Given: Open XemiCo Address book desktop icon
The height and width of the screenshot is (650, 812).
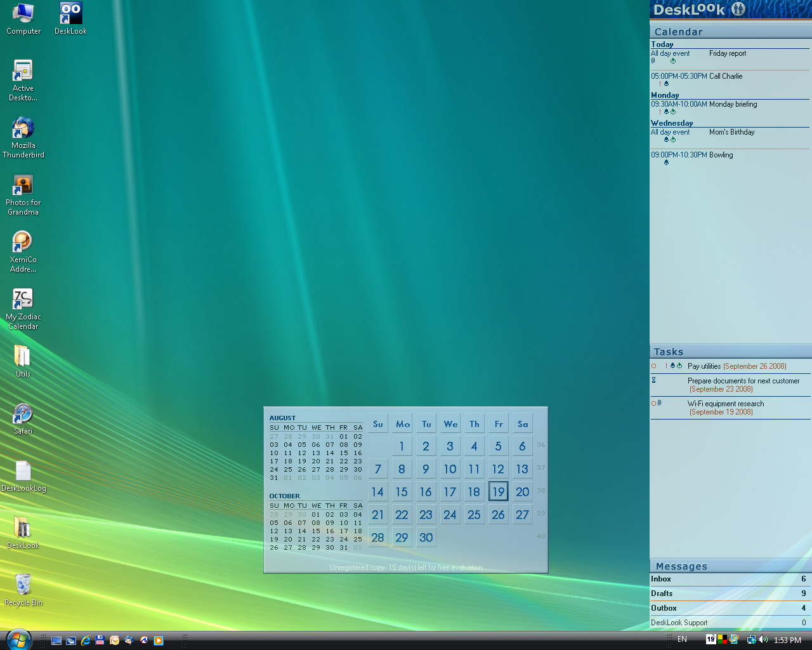Looking at the screenshot, I should [23, 251].
